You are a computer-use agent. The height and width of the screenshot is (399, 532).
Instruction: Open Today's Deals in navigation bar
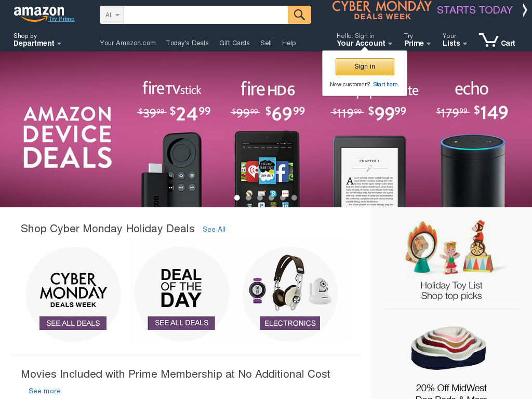tap(187, 43)
